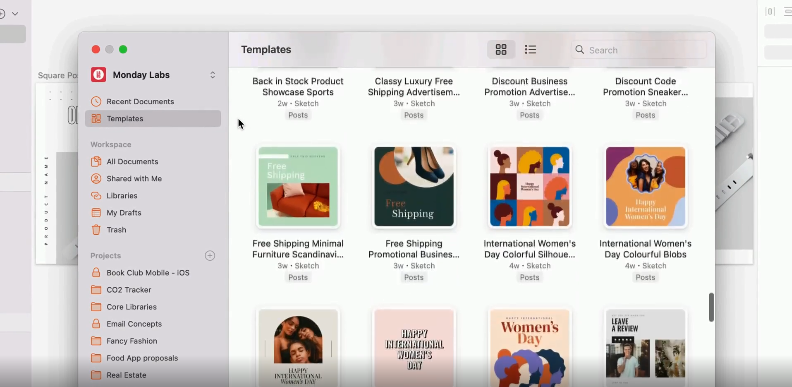
Task: Open the Leave a Review template thumbnail
Action: pos(646,348)
